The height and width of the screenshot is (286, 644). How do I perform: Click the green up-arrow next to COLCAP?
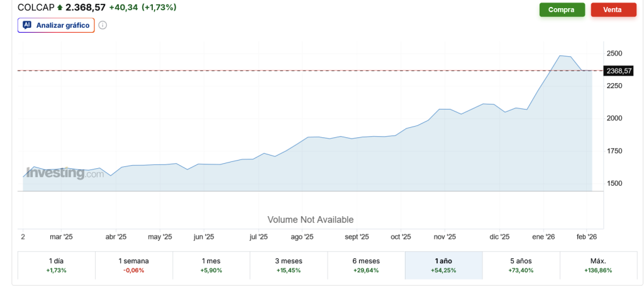tap(60, 8)
